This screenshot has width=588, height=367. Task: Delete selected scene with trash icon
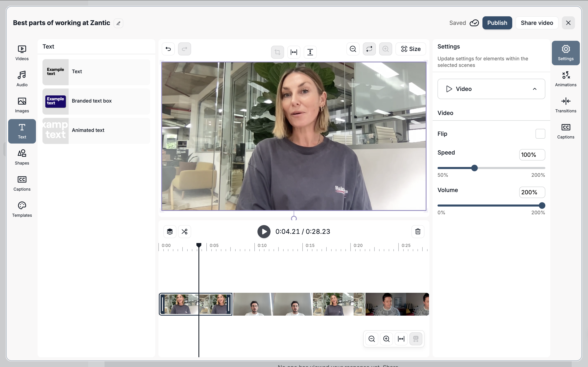pos(418,232)
